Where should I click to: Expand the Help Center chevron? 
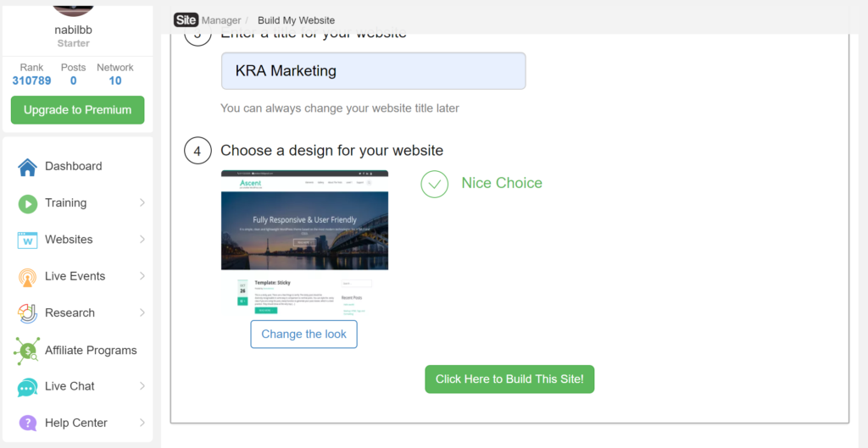click(x=142, y=423)
